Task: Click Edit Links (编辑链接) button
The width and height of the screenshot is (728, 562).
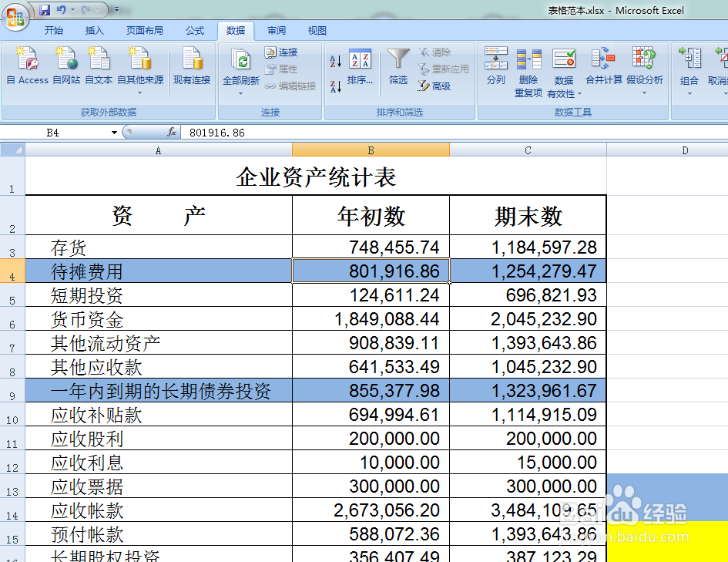Action: click(290, 86)
